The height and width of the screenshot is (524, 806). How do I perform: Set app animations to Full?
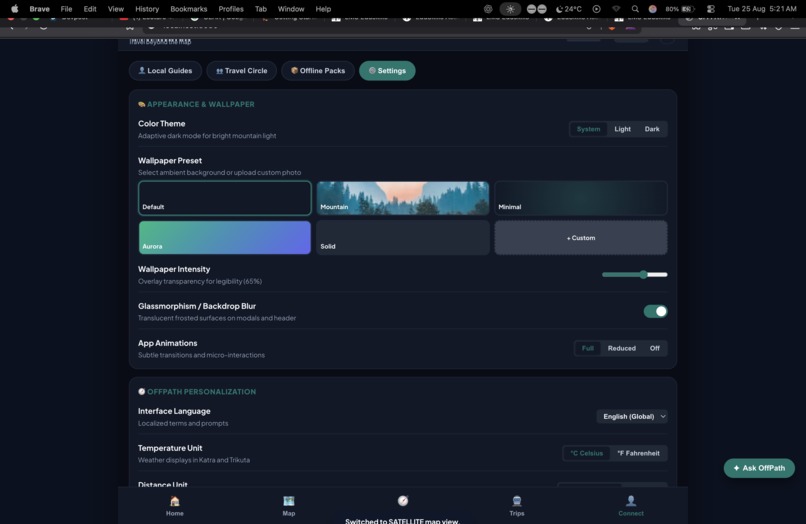point(588,348)
